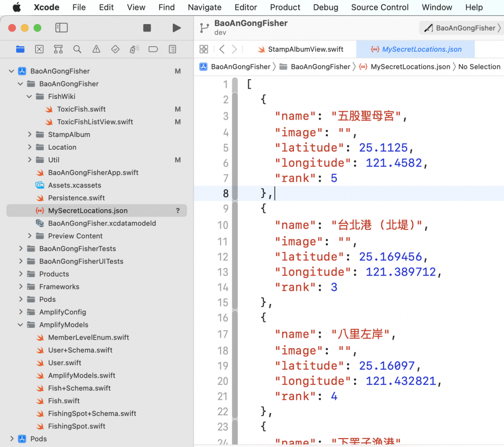The image size is (504, 447).
Task: Select the MySecretLocations.json tab
Action: pos(415,49)
